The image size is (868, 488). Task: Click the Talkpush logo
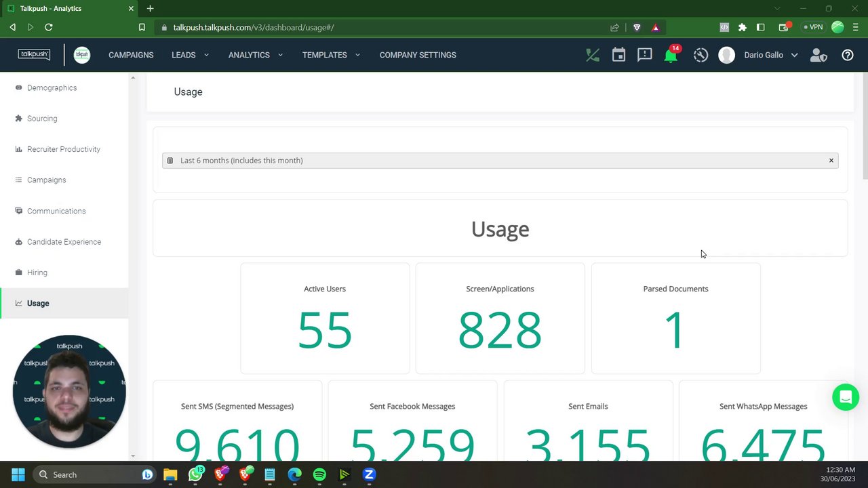pos(34,54)
